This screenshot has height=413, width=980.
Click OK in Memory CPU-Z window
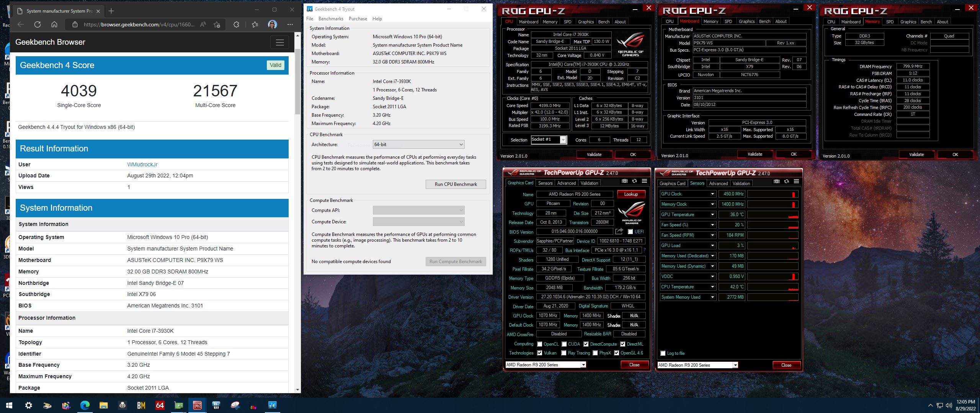click(955, 154)
